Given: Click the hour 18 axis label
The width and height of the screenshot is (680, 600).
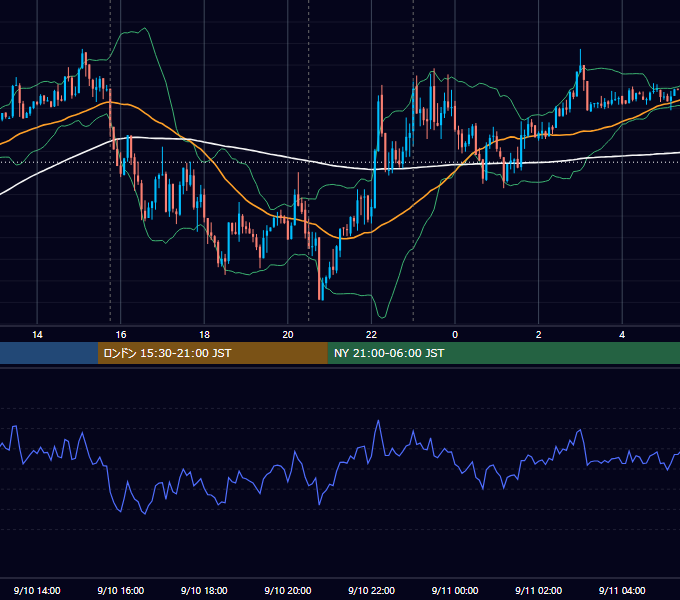Looking at the screenshot, I should point(204,335).
